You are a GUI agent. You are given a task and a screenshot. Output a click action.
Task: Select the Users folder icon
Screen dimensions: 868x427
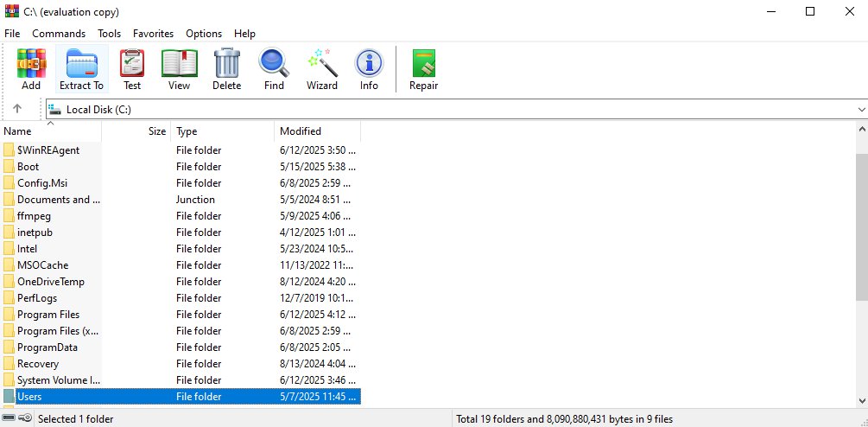tap(9, 397)
